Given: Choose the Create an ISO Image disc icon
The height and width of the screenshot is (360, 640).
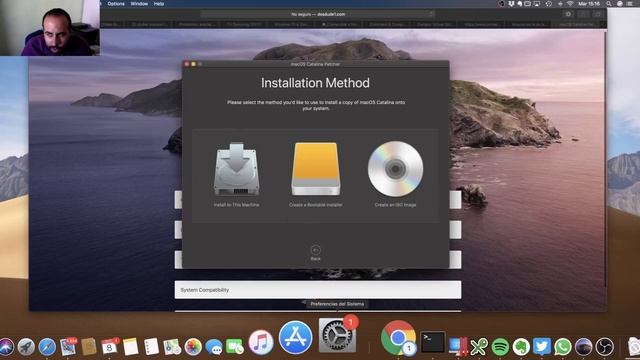Looking at the screenshot, I should (x=395, y=169).
